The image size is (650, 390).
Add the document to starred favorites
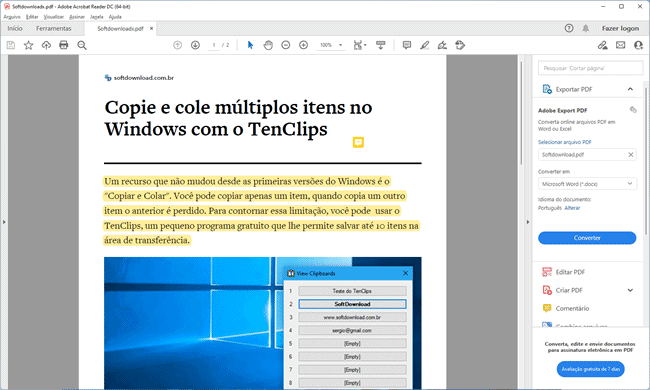coord(28,45)
